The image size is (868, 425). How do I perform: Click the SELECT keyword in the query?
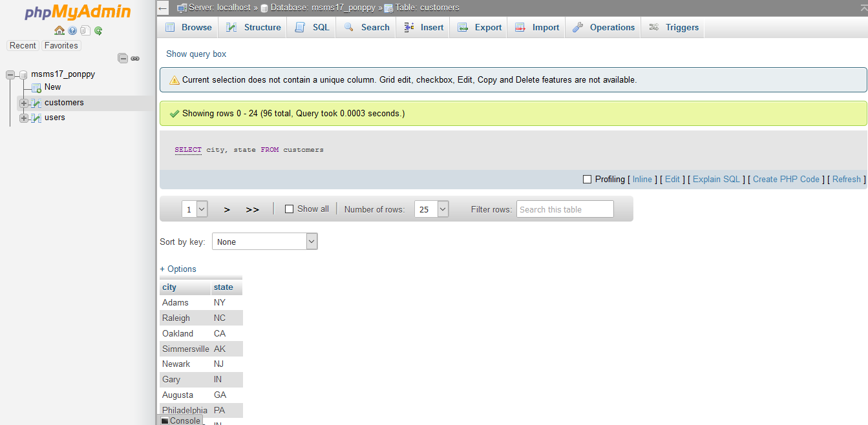pos(188,150)
